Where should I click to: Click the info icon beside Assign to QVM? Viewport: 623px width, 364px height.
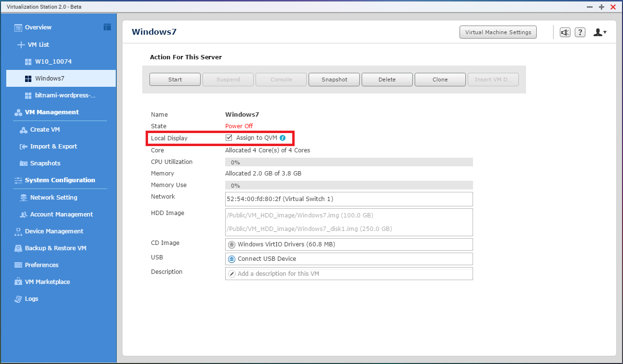pyautogui.click(x=283, y=138)
